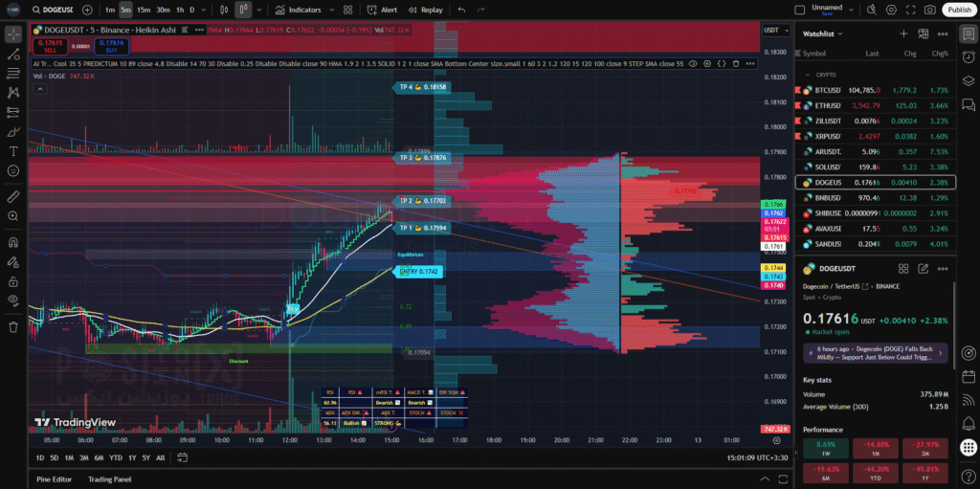Open the emoji icons tool
Viewport: 980px width, 489px height.
13,170
